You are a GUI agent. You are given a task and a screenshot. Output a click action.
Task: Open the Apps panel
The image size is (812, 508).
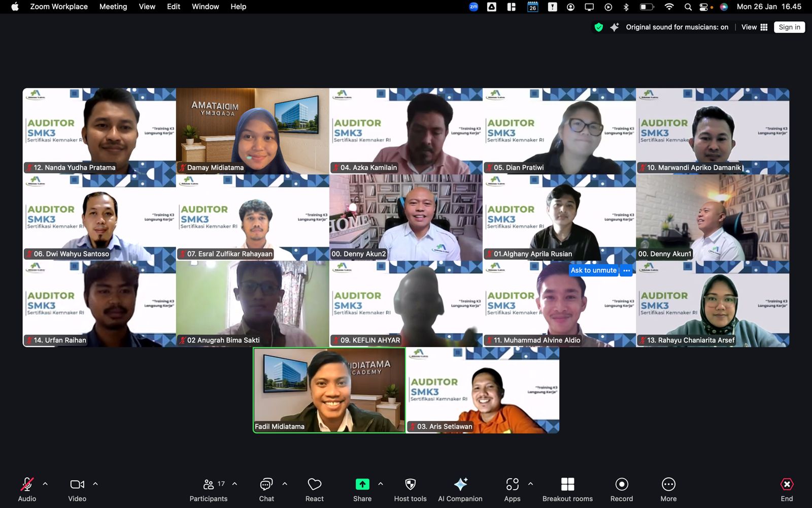click(x=512, y=489)
